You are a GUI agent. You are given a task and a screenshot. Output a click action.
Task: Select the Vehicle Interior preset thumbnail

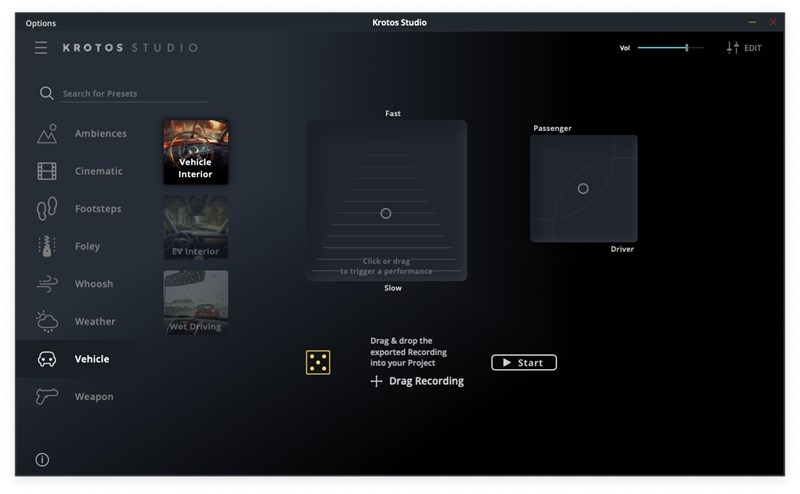tap(196, 152)
